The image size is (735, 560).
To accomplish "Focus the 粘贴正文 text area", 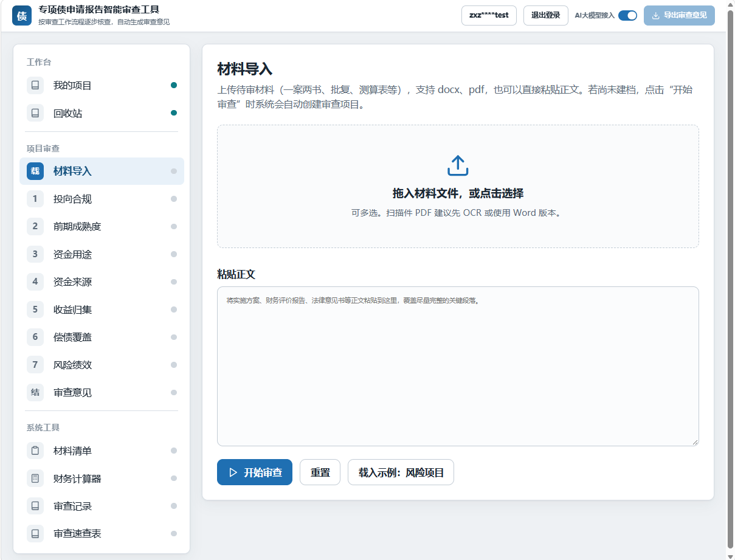I will click(x=458, y=366).
